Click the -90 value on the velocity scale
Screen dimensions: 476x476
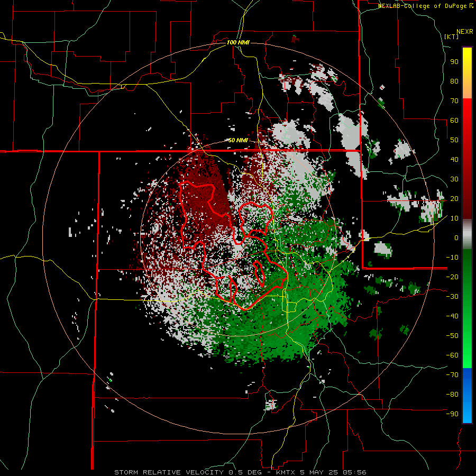coord(452,414)
